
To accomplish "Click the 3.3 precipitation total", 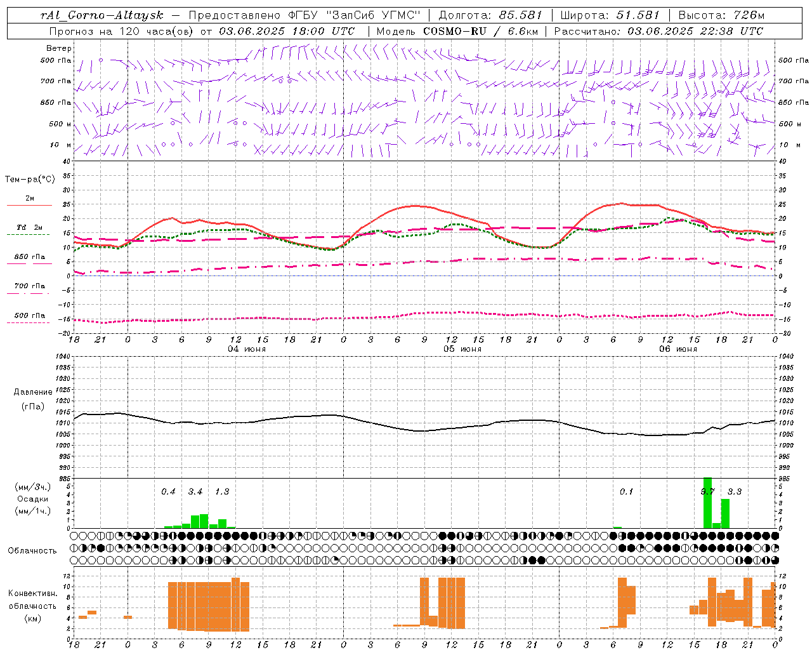I will pyautogui.click(x=735, y=492).
